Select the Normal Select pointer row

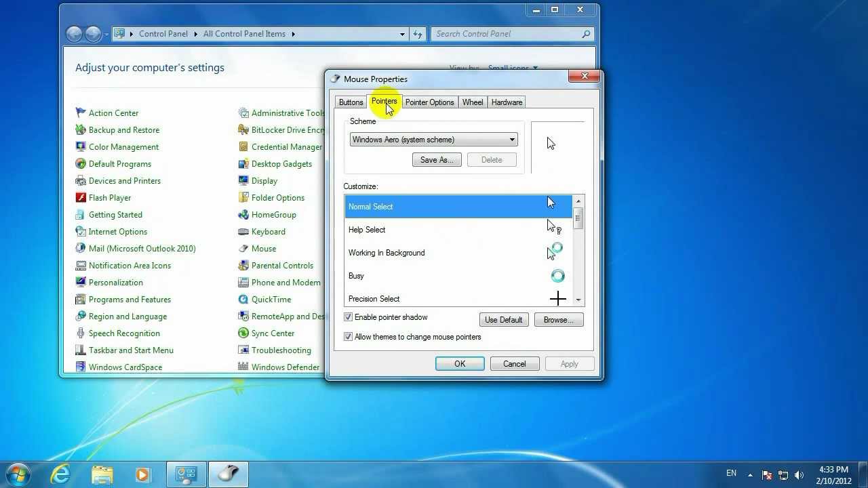(458, 207)
